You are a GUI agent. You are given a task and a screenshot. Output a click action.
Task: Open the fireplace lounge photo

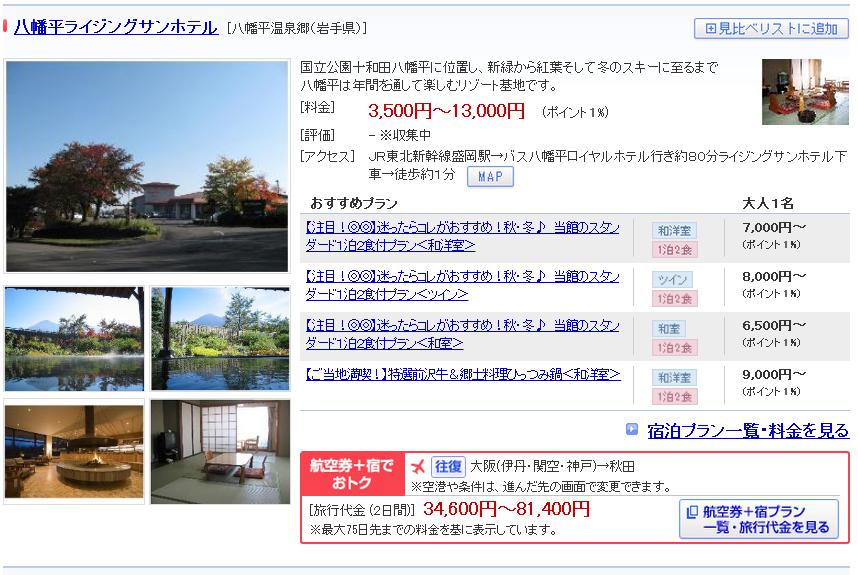pos(74,452)
